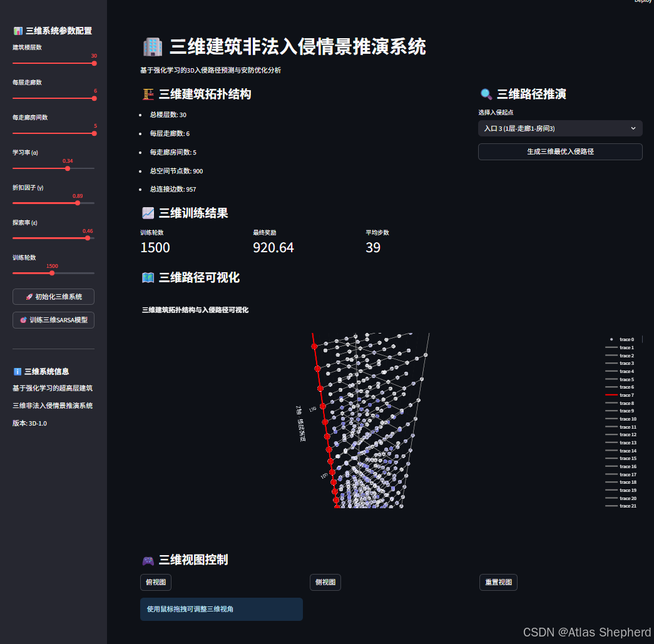The height and width of the screenshot is (644, 654).
Task: Click 重置视图 button
Action: [x=498, y=582]
